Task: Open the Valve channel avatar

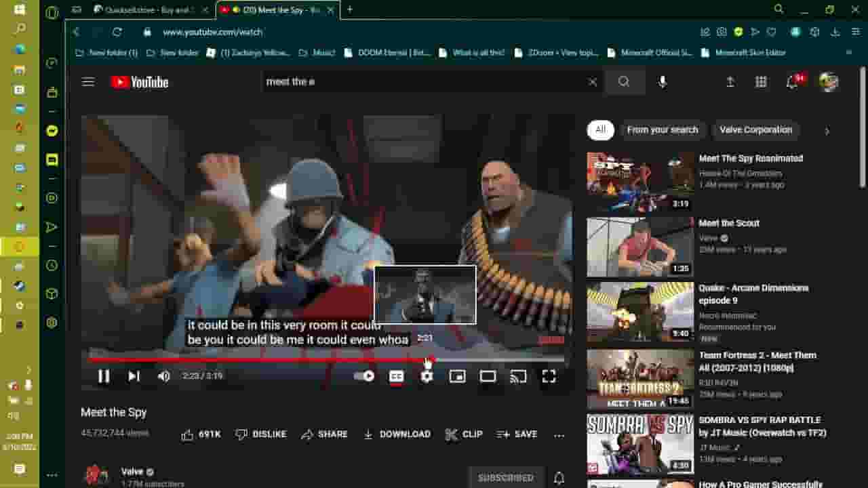Action: click(x=96, y=476)
